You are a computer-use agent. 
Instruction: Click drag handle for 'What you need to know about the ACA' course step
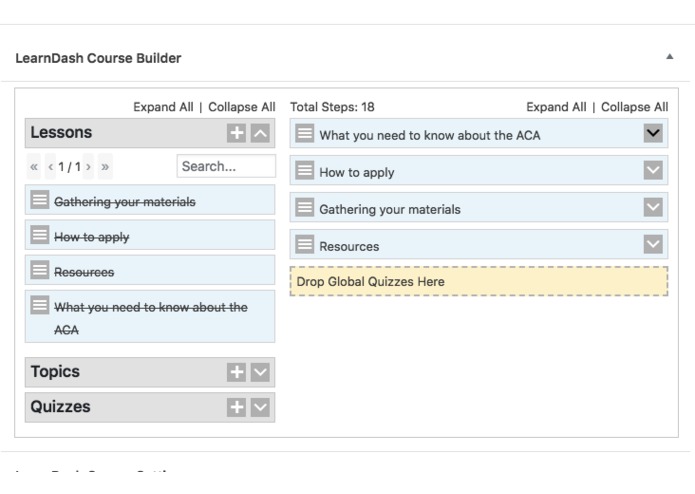305,134
